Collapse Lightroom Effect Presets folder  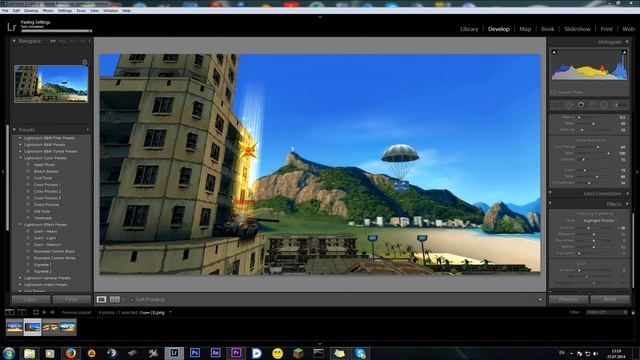20,224
